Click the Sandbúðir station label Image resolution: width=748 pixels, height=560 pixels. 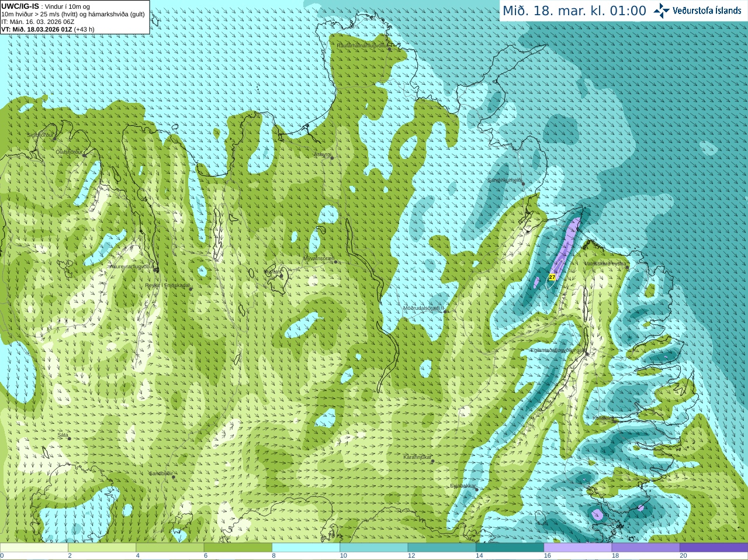(x=160, y=473)
